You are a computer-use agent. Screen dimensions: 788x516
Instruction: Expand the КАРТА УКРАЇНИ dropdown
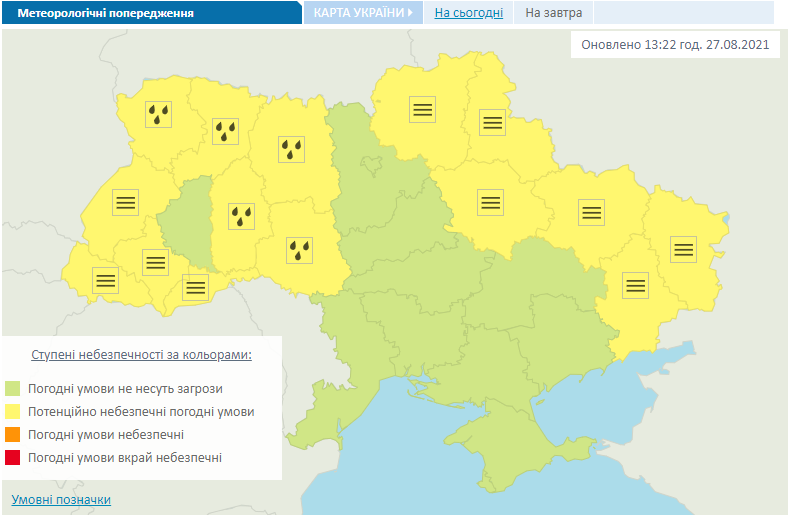[363, 13]
